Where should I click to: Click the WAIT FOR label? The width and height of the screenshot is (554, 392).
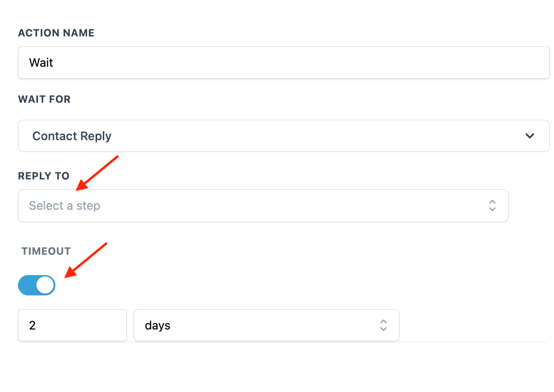click(44, 99)
